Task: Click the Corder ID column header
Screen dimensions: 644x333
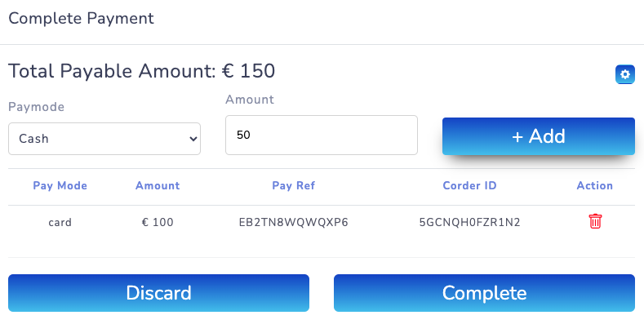Action: coord(469,186)
